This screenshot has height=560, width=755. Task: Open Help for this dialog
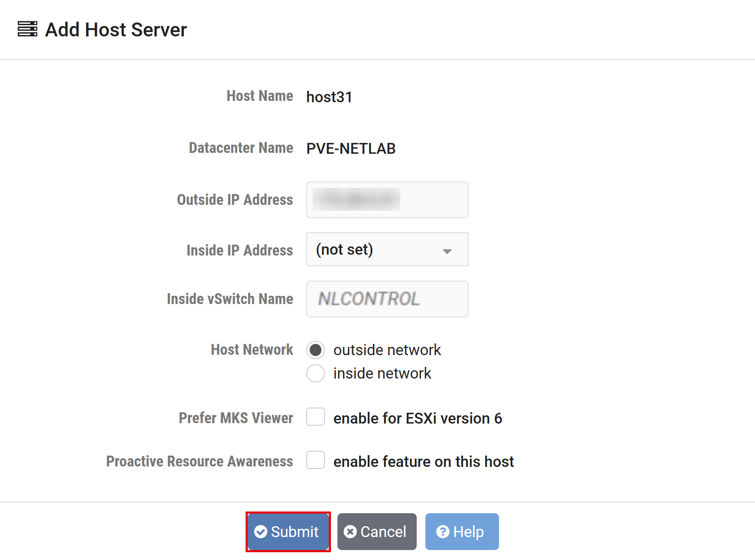[462, 531]
